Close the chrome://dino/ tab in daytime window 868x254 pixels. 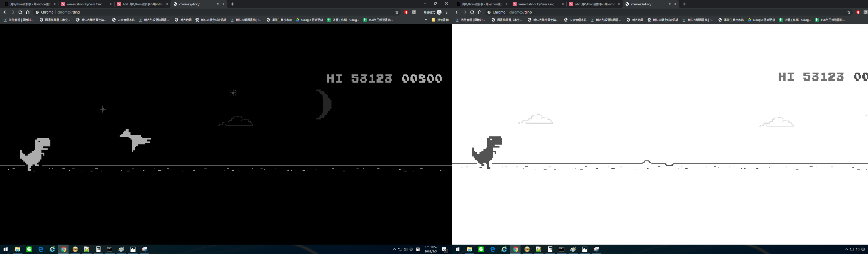675,4
